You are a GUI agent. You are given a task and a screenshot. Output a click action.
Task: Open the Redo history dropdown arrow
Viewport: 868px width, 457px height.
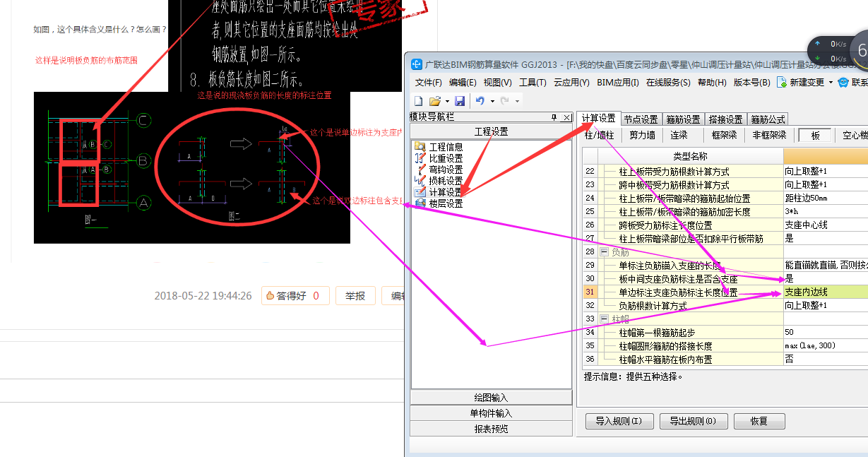click(517, 102)
